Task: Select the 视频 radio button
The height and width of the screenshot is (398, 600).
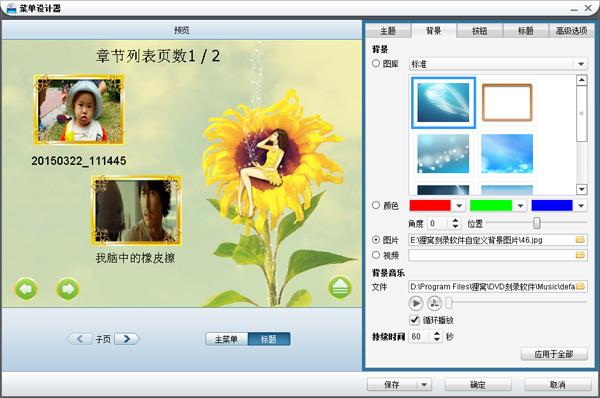Action: coord(376,255)
